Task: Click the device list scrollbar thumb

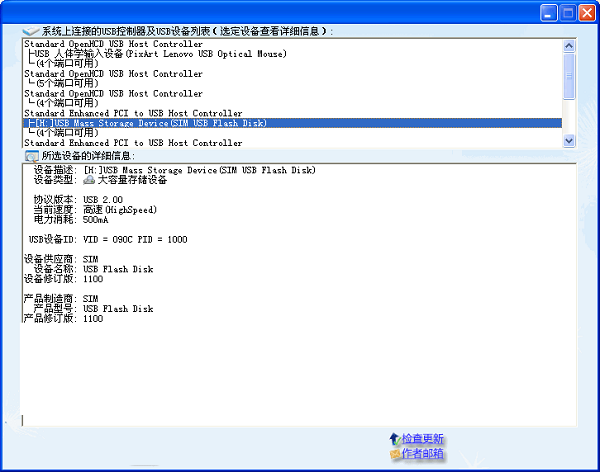Action: 569,74
